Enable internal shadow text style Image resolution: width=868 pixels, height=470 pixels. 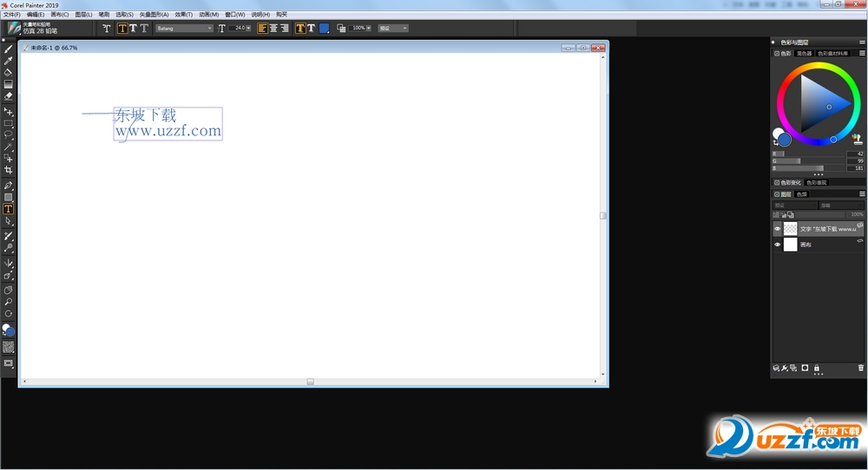144,29
